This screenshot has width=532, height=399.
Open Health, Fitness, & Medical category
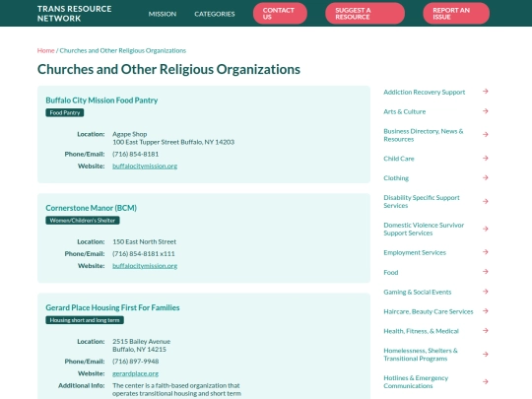pos(421,331)
